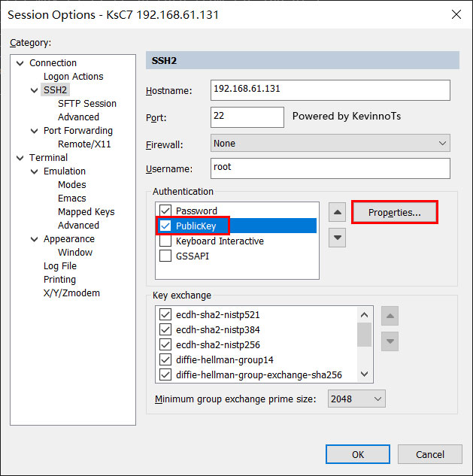The image size is (473, 476).
Task: Open the Firewall dropdown
Action: point(330,143)
